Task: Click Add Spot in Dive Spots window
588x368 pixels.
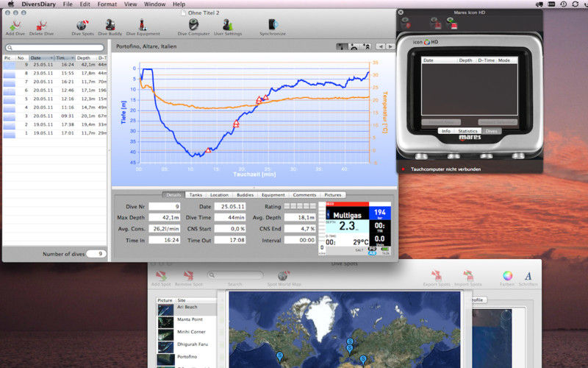Action: pyautogui.click(x=161, y=279)
